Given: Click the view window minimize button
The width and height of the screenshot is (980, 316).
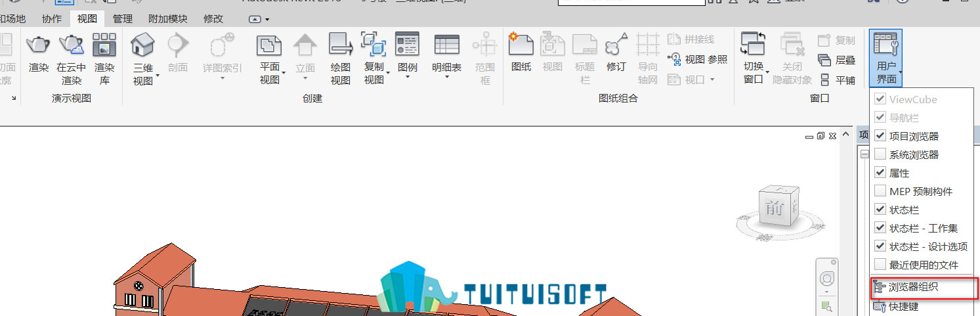Looking at the screenshot, I should [809, 136].
